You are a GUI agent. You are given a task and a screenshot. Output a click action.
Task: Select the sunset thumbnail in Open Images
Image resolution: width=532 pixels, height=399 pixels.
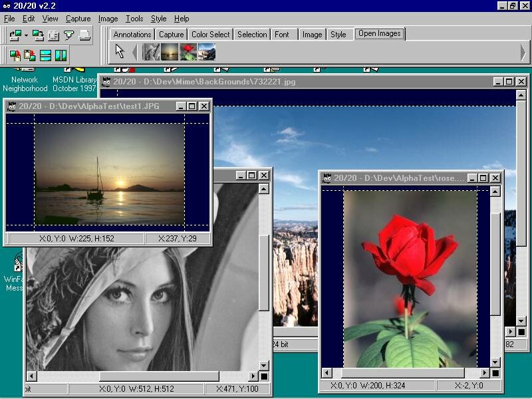[170, 52]
